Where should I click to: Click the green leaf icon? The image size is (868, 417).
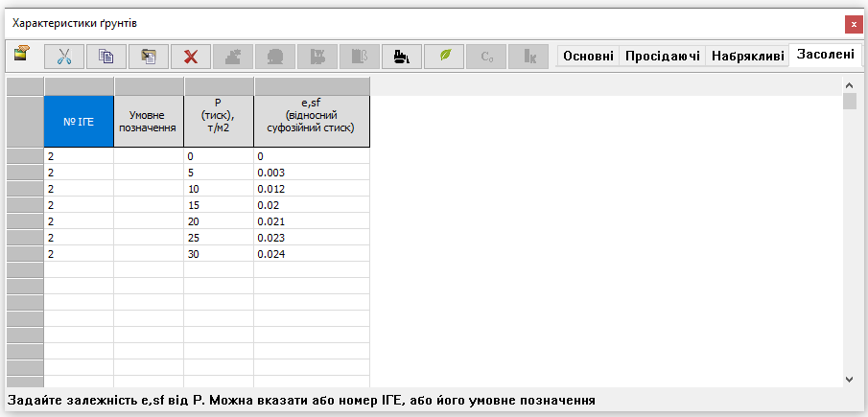tap(444, 57)
